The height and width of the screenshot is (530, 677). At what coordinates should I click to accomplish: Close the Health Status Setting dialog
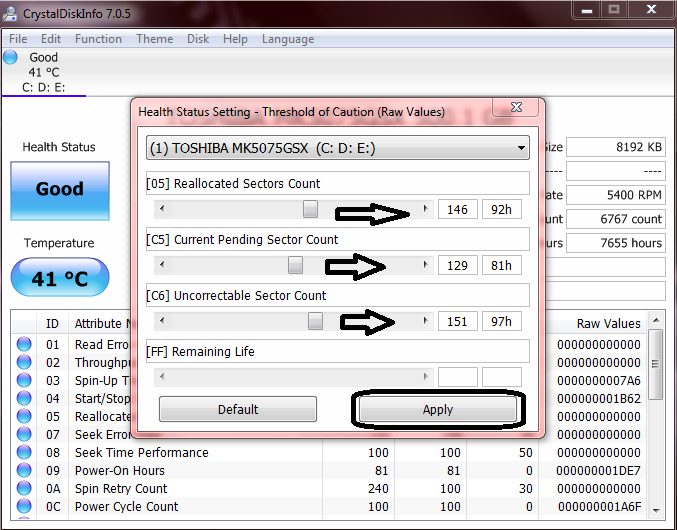(516, 107)
